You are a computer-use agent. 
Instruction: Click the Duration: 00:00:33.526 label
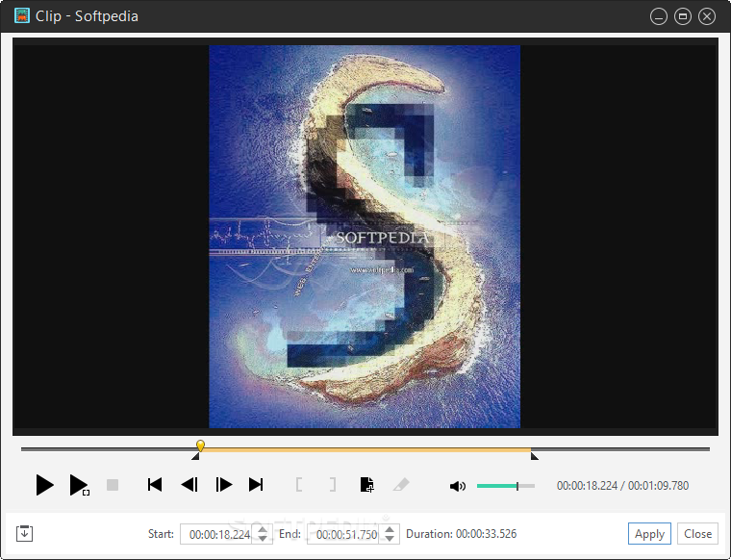461,534
